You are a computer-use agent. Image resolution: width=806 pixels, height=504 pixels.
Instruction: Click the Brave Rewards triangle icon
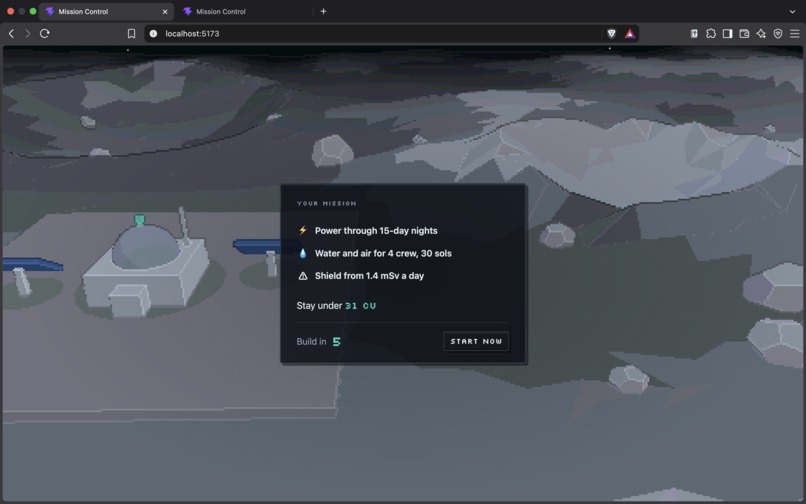coord(630,33)
